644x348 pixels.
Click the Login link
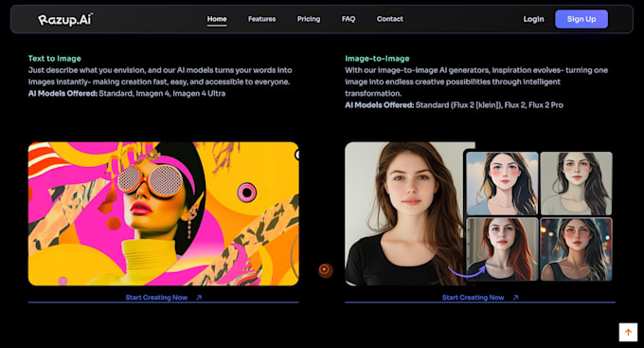(533, 19)
